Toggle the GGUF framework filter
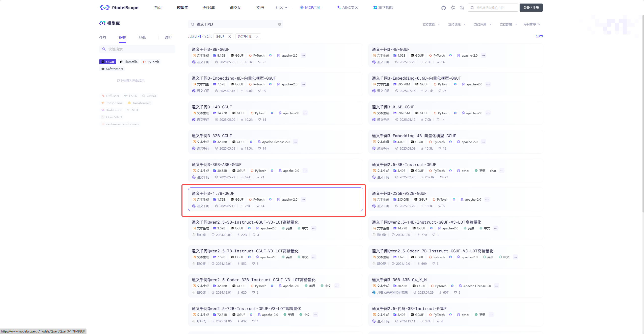This screenshot has width=644, height=334. (108, 62)
